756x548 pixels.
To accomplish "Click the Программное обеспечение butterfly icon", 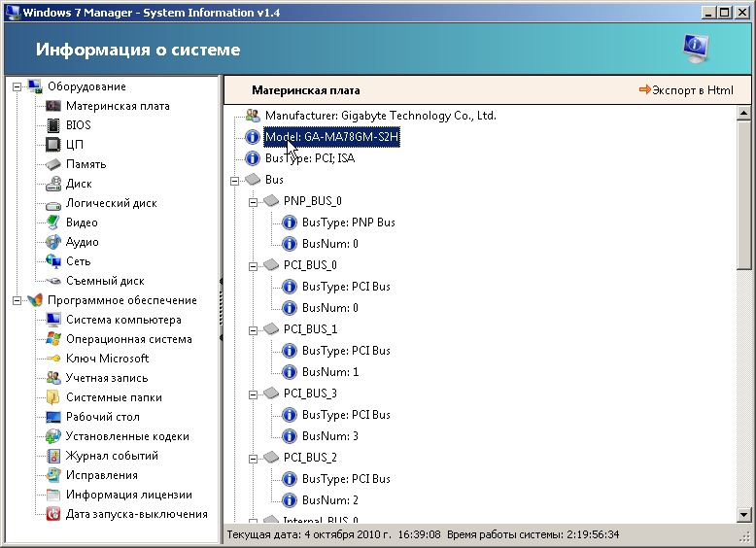I will tap(35, 300).
